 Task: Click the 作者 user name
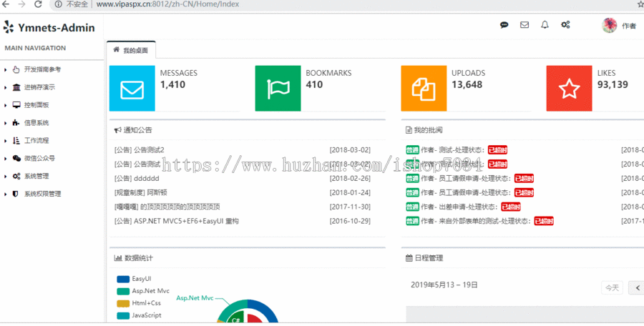[629, 26]
